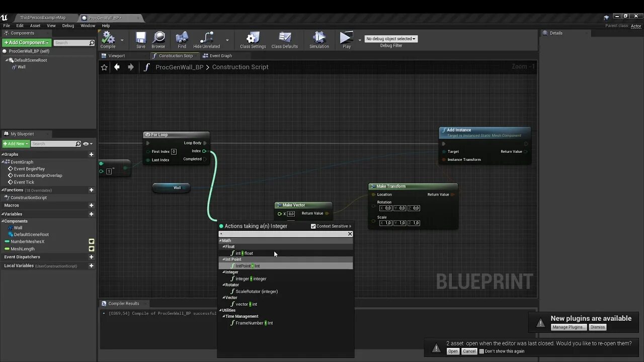Screen dimensions: 644x362
Task: Toggle MeshLength variable visibility eye
Action: 92,248
